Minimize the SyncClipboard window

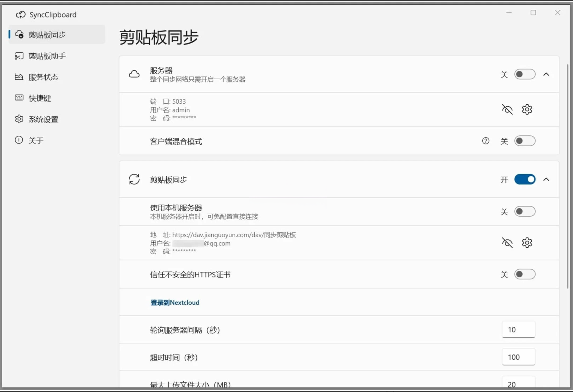(x=509, y=13)
